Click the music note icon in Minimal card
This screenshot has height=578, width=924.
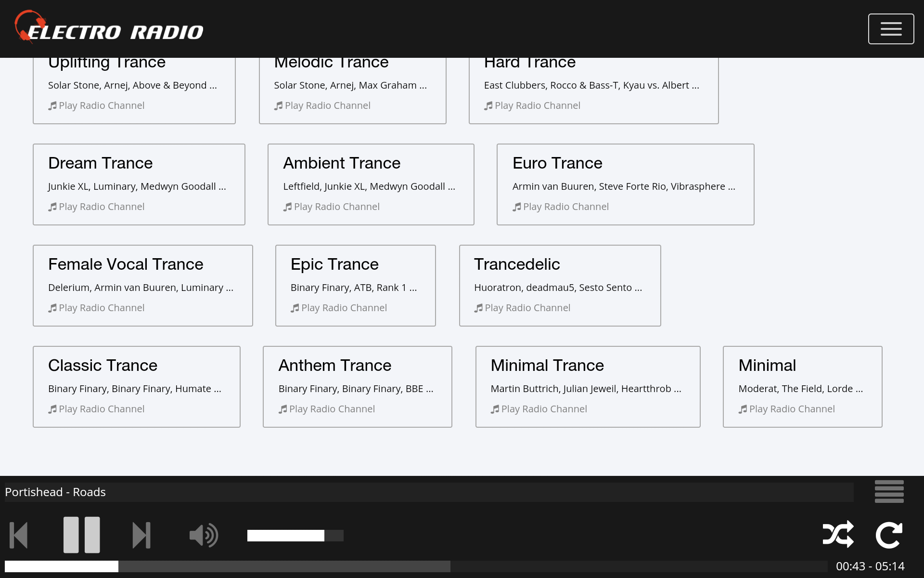[x=743, y=409]
